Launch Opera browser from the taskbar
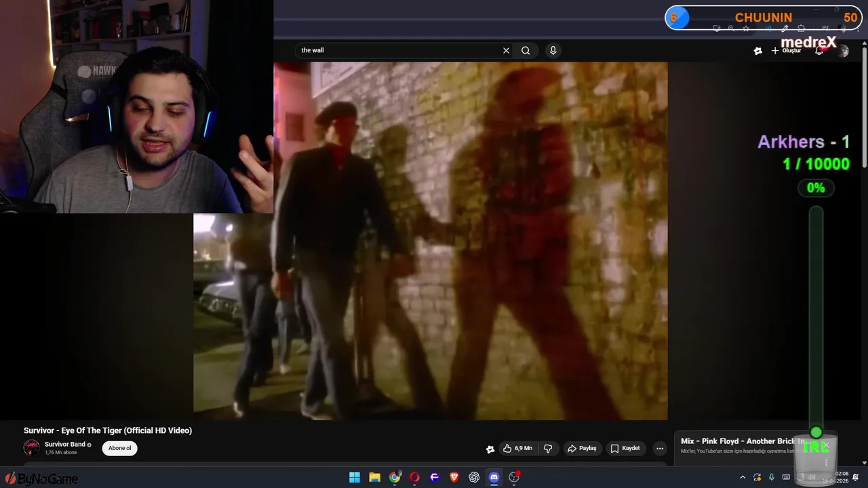Image resolution: width=868 pixels, height=488 pixels. pyautogui.click(x=414, y=477)
